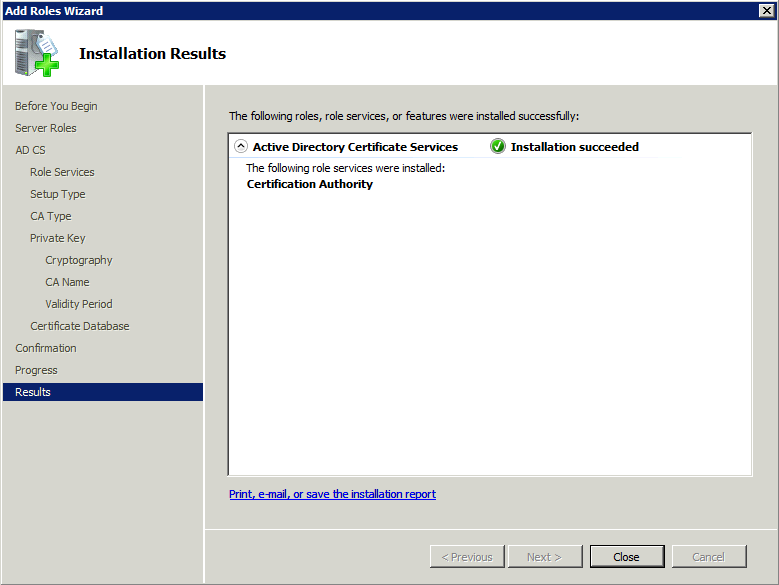The height and width of the screenshot is (585, 779).
Task: Select the Role Services step
Action: 62,172
